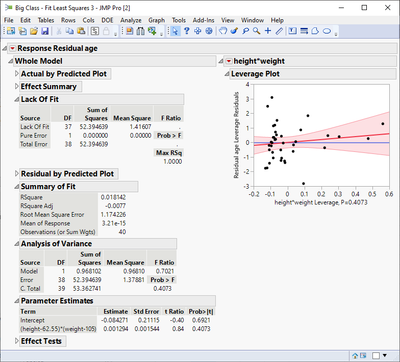Screen dimensions: 400x362
Task: Open the Tables menu
Action: [x=46, y=20]
